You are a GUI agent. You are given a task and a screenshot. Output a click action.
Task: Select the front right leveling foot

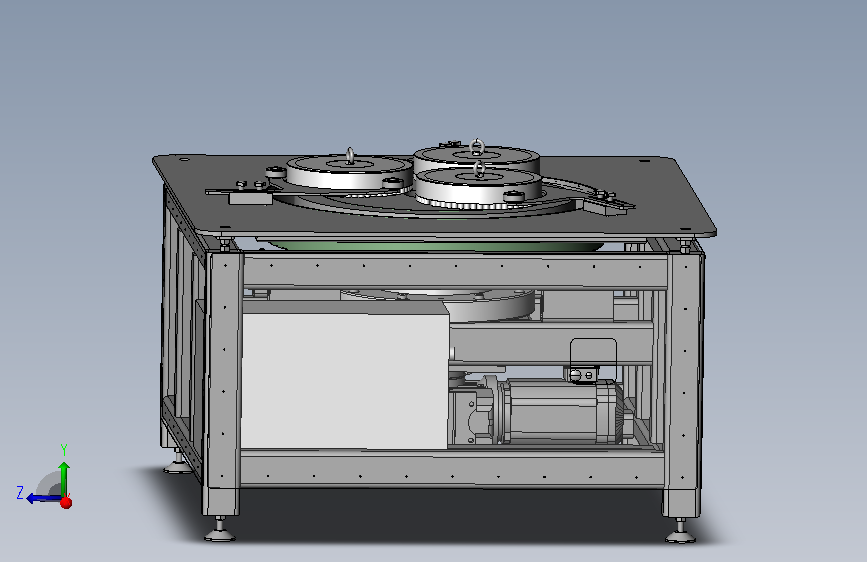point(680,530)
